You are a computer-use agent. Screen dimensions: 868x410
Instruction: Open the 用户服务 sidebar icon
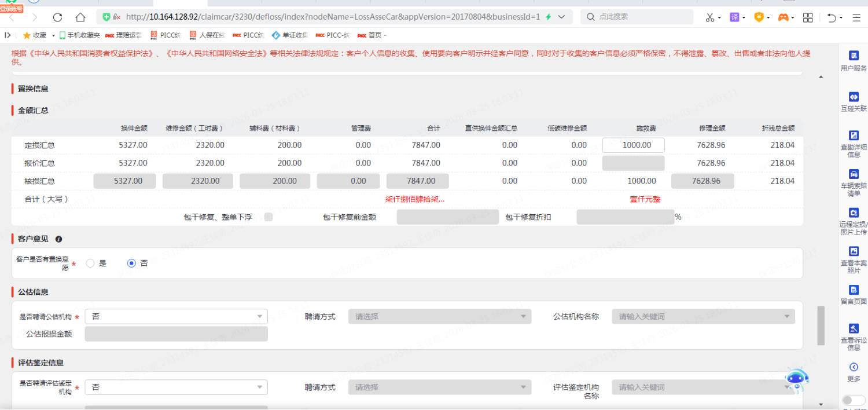[x=854, y=56]
